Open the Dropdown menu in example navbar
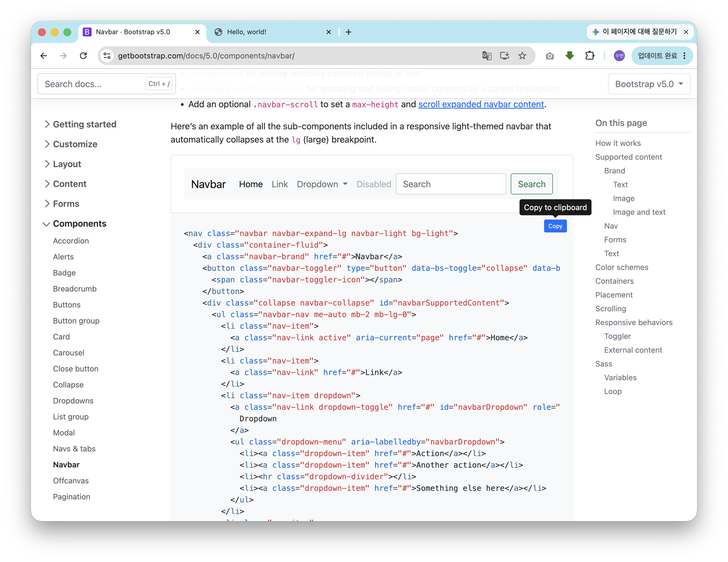 pos(322,184)
